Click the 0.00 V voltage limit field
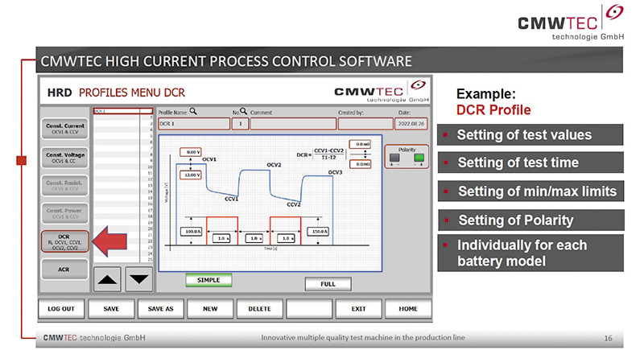 tap(191, 152)
